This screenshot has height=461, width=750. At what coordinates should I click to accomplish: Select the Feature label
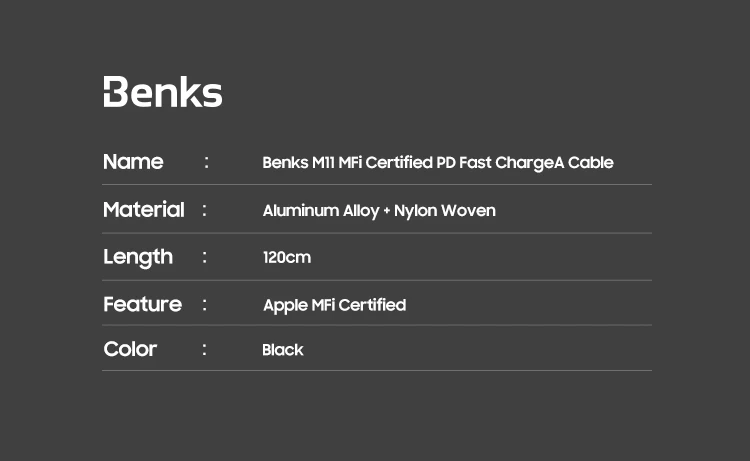143,304
